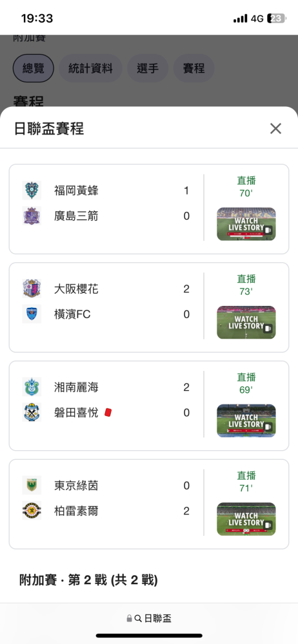Watch live story for 福岡黃蜂 match
The height and width of the screenshot is (644, 298).
tap(246, 224)
